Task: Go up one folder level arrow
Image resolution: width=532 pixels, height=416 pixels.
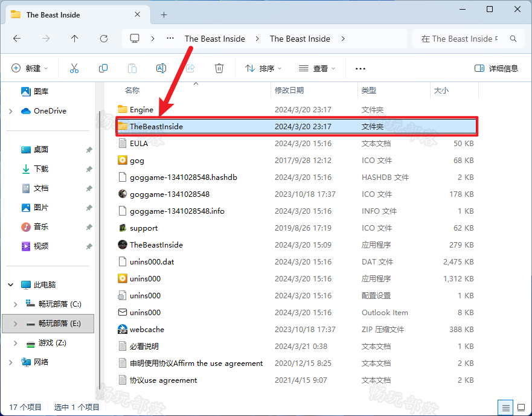Action: coord(75,39)
